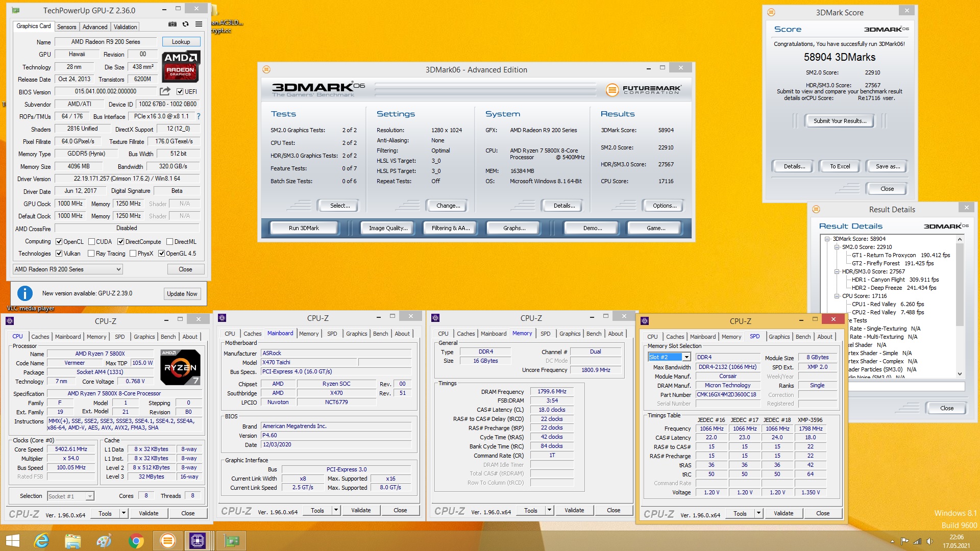Open Tools dropdown arrow in CPU-Z SPD window
The height and width of the screenshot is (551, 980).
pyautogui.click(x=758, y=513)
